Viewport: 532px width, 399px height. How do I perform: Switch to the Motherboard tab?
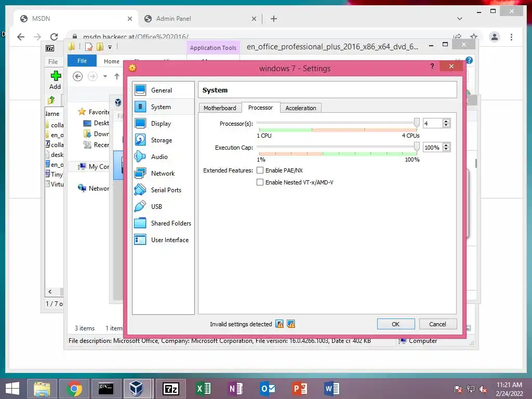point(220,108)
